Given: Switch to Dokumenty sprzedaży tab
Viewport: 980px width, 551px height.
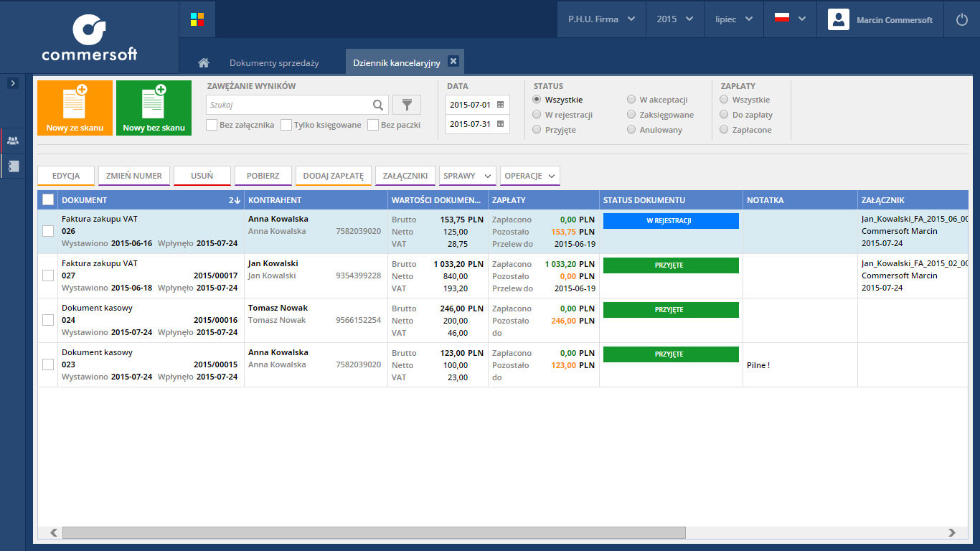Looking at the screenshot, I should [274, 63].
